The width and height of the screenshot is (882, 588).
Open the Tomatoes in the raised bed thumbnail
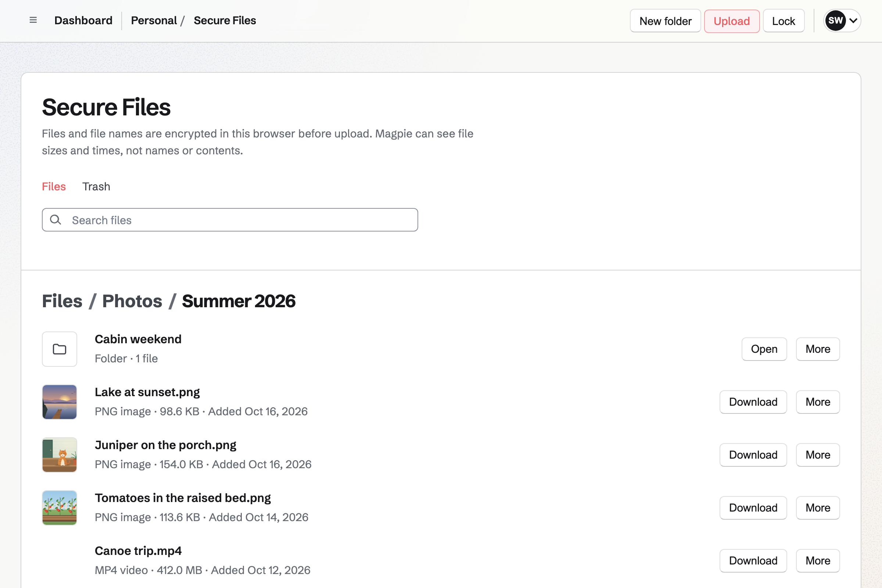click(60, 508)
